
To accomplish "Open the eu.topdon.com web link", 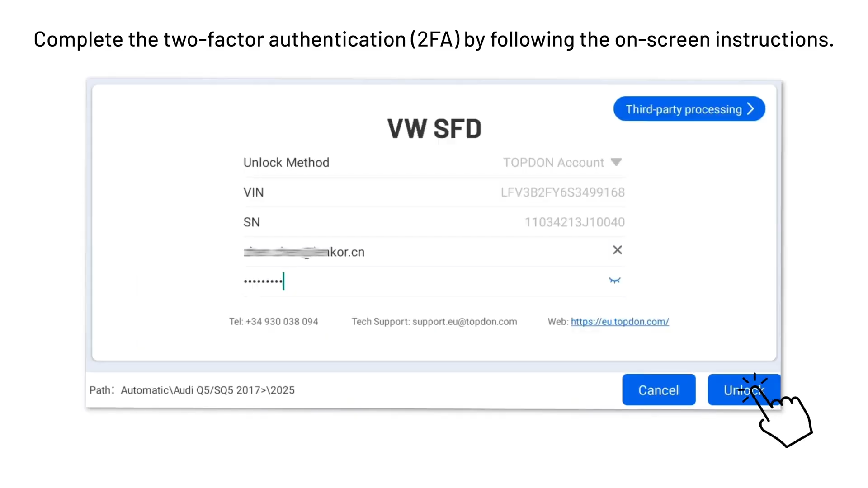I will click(619, 322).
